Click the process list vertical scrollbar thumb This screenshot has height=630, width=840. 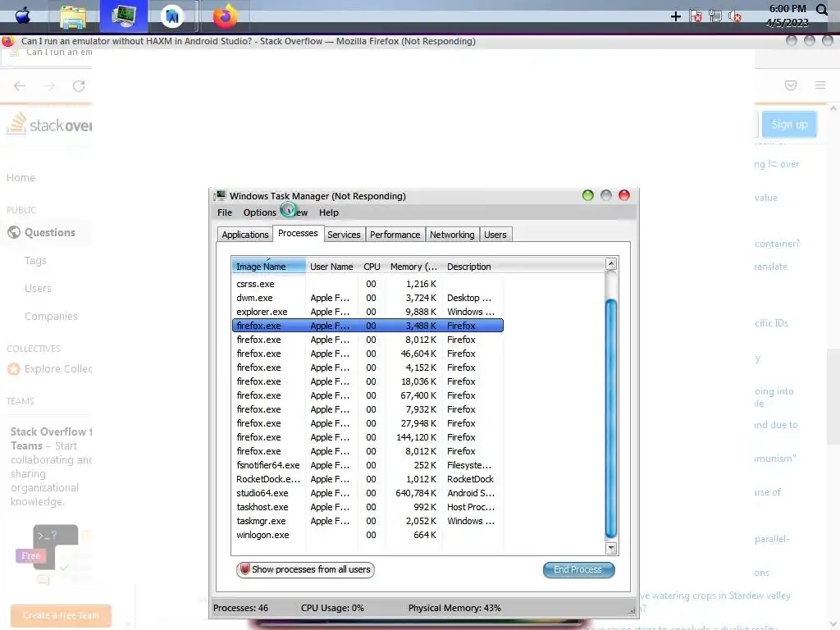tap(610, 418)
